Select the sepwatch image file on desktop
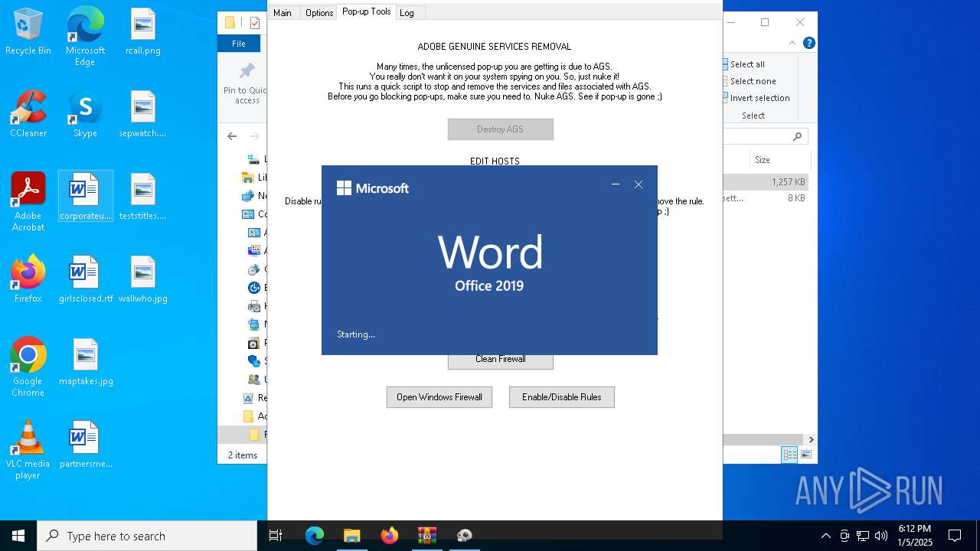The width and height of the screenshot is (980, 551). point(143,115)
